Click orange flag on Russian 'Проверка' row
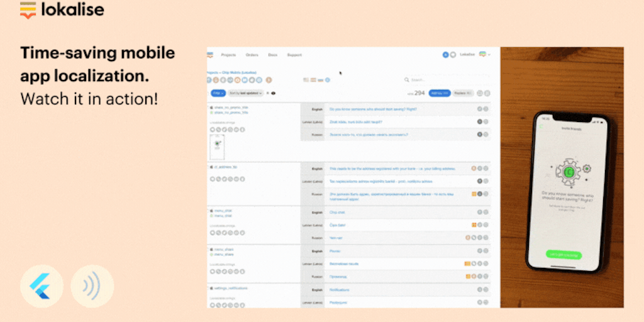 tap(468, 277)
